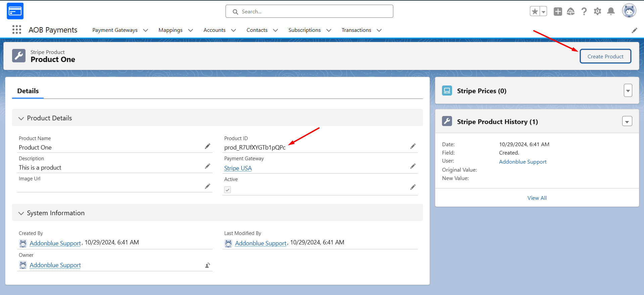Image resolution: width=644 pixels, height=295 pixels.
Task: Open Owner Addonblue Support link
Action: coord(55,265)
